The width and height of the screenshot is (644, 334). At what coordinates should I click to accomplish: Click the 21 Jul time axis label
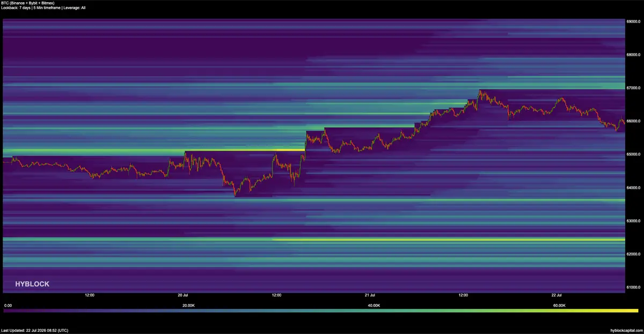click(369, 295)
